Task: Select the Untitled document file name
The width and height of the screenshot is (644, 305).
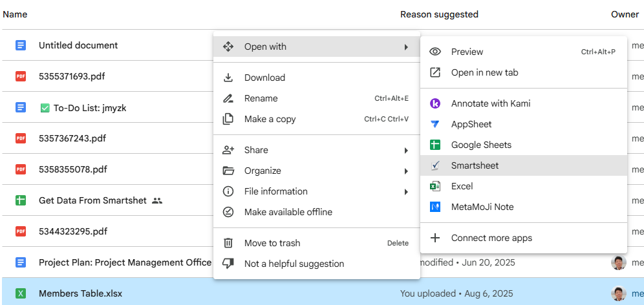Action: (78, 45)
